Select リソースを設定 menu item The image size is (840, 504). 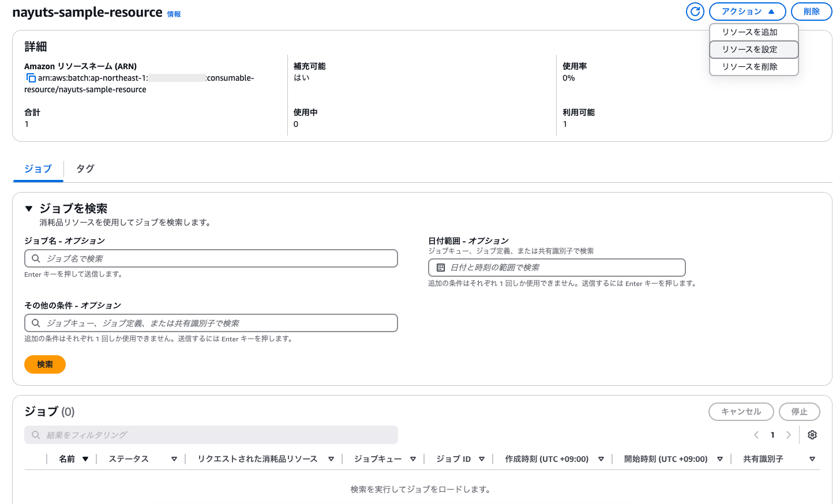pyautogui.click(x=753, y=50)
